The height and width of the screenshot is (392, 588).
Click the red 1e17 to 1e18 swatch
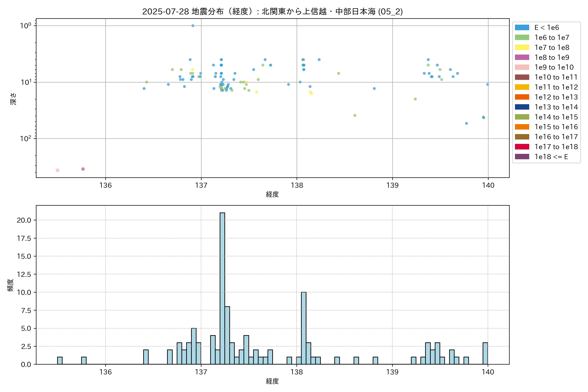[522, 147]
